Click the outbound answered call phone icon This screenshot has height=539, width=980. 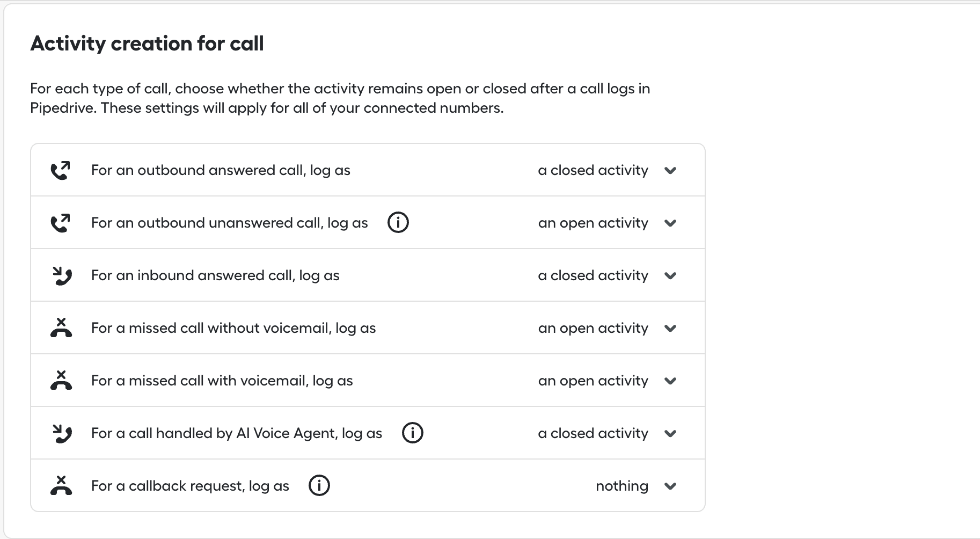tap(60, 170)
